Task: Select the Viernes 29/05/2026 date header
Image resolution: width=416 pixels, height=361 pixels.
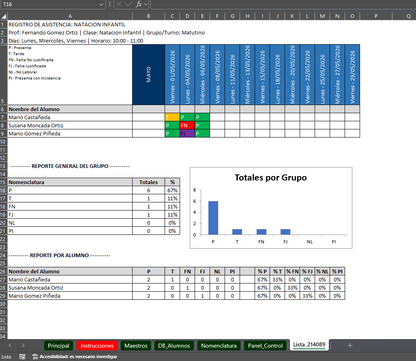Action: (x=352, y=75)
